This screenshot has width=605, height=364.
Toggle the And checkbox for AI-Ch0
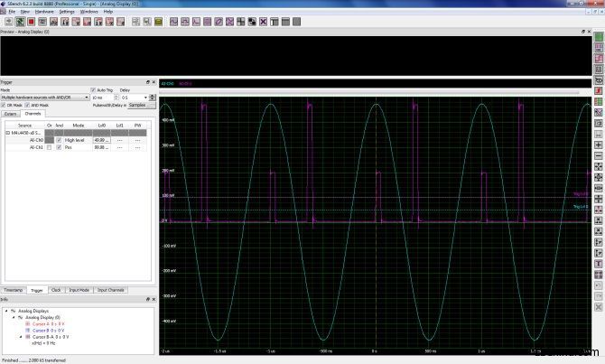point(59,140)
